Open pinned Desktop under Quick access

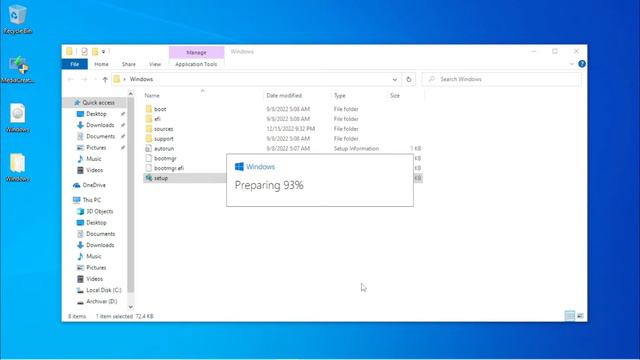pos(96,114)
